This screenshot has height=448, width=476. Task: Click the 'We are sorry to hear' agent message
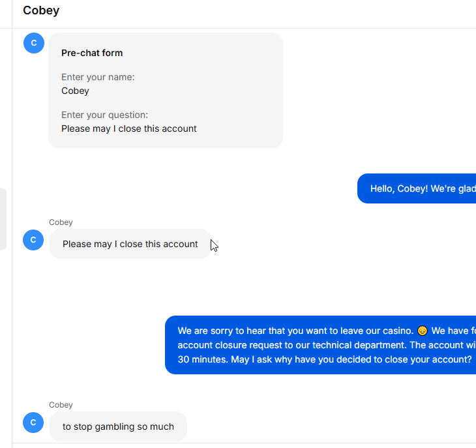[x=320, y=345]
